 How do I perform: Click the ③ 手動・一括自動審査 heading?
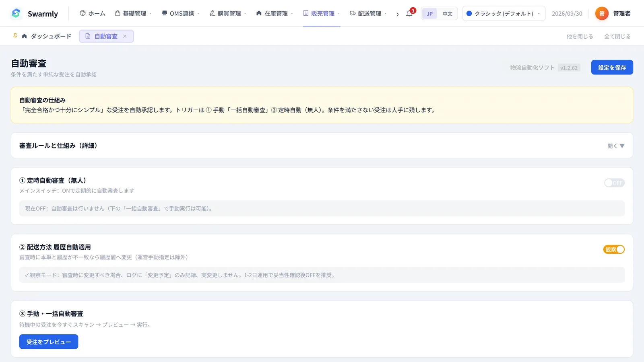point(51,314)
